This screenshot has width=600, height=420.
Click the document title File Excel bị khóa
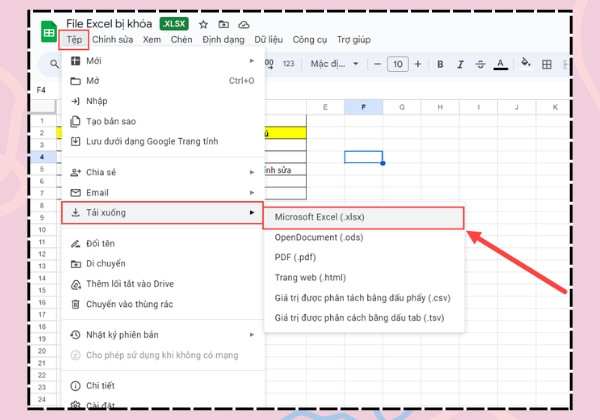click(109, 24)
